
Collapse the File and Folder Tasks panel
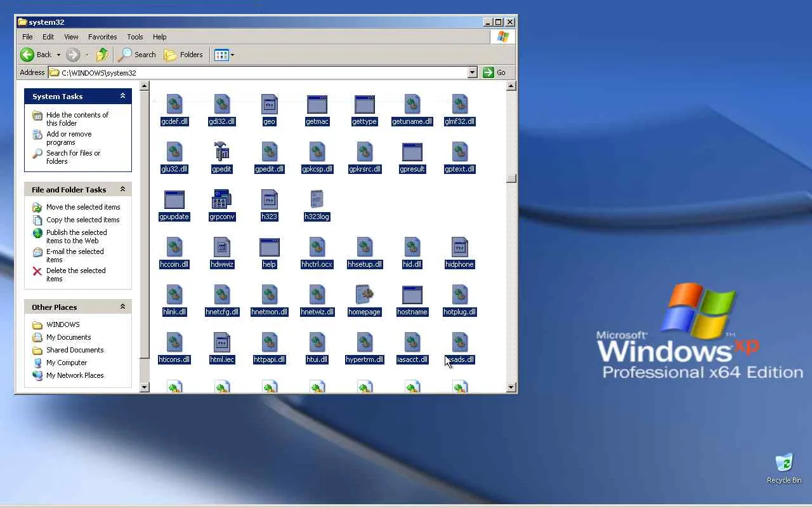tap(122, 189)
